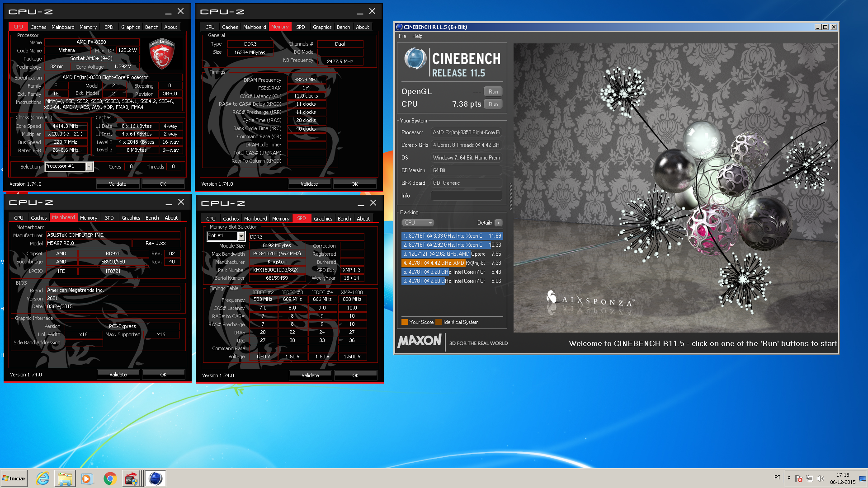Open Bench tab in CPU-Z Mainboard window
Image resolution: width=868 pixels, height=488 pixels.
pos(152,218)
